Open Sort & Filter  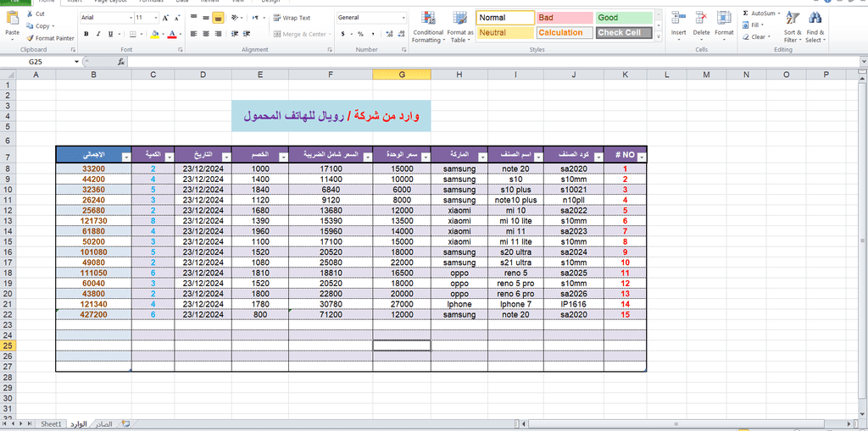tap(793, 28)
